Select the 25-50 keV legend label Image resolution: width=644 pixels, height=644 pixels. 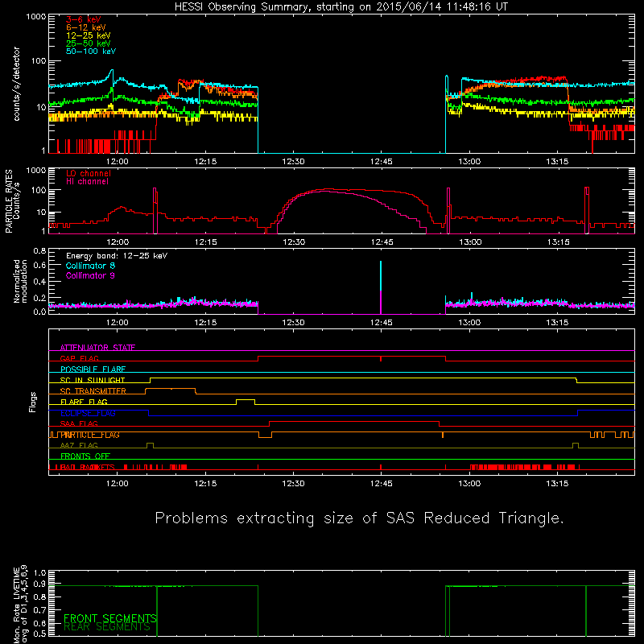[89, 43]
